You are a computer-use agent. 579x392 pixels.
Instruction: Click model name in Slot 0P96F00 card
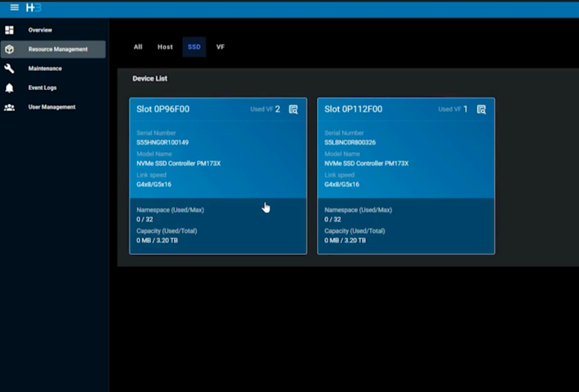(x=178, y=164)
